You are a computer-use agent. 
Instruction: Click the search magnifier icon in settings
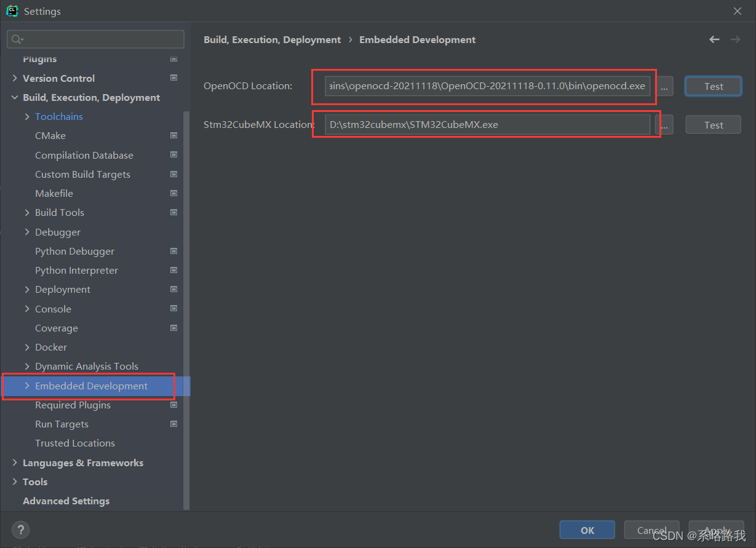click(17, 39)
